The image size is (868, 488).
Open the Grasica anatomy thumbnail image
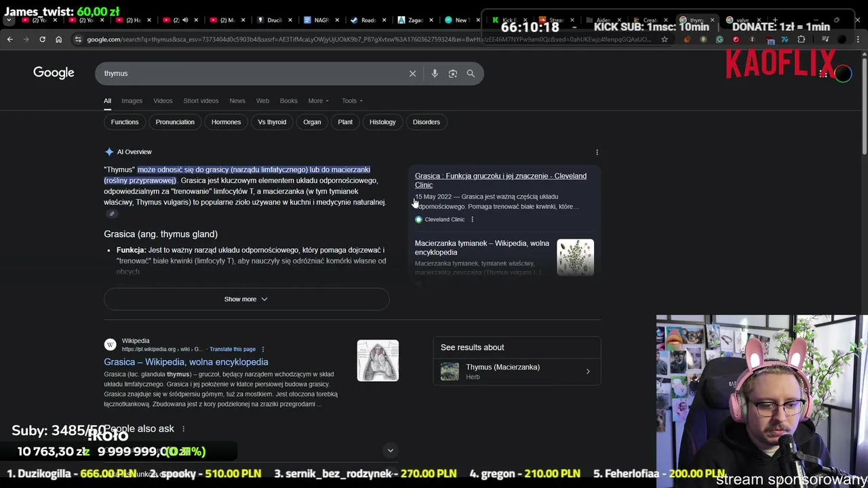pos(378,361)
